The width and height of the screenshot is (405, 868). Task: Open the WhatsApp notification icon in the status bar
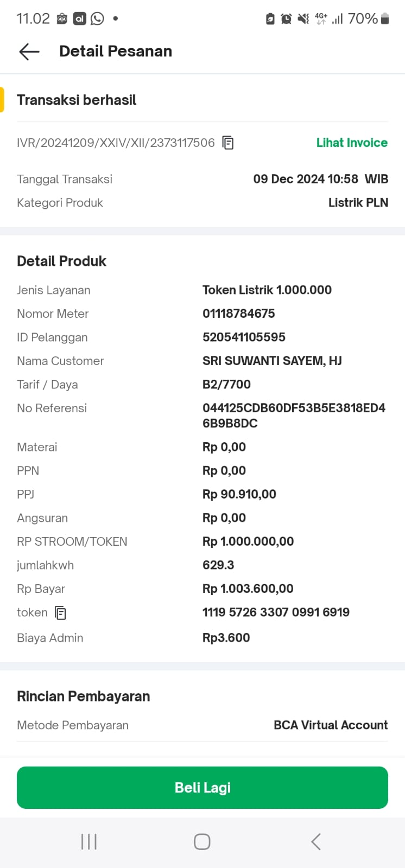tap(97, 19)
